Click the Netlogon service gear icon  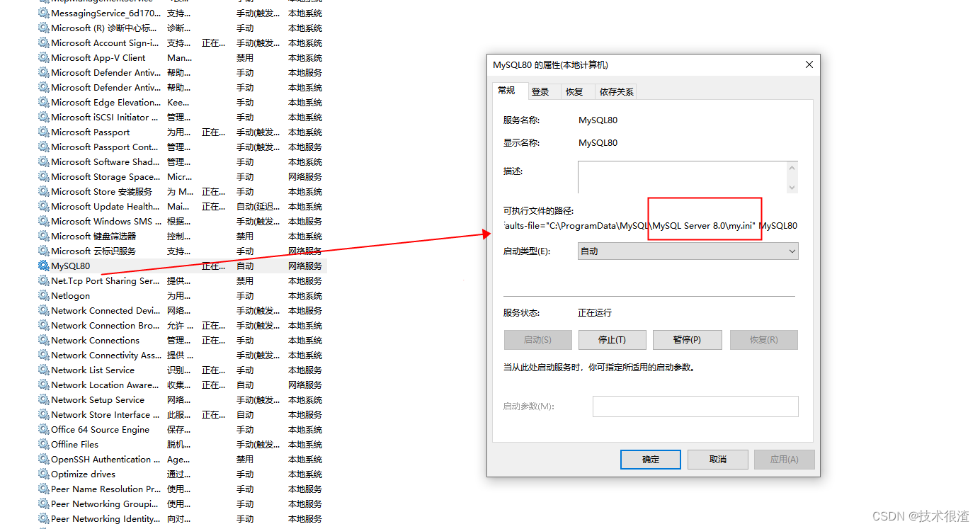click(x=43, y=296)
